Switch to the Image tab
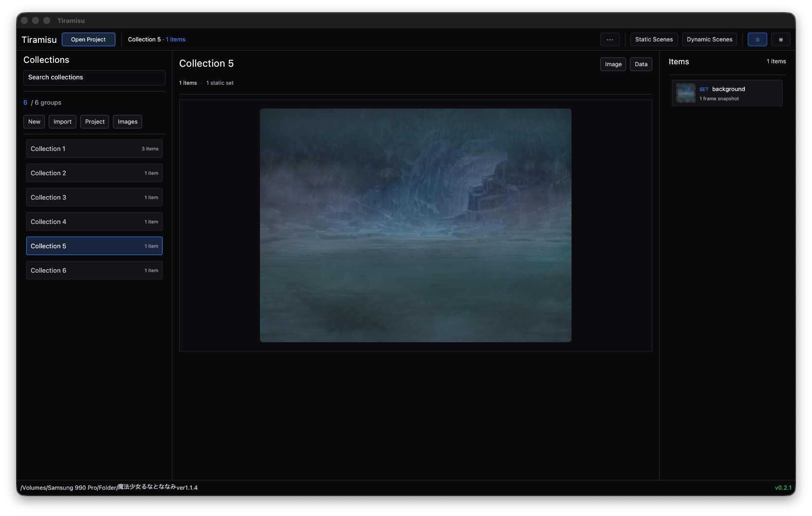 (x=612, y=64)
